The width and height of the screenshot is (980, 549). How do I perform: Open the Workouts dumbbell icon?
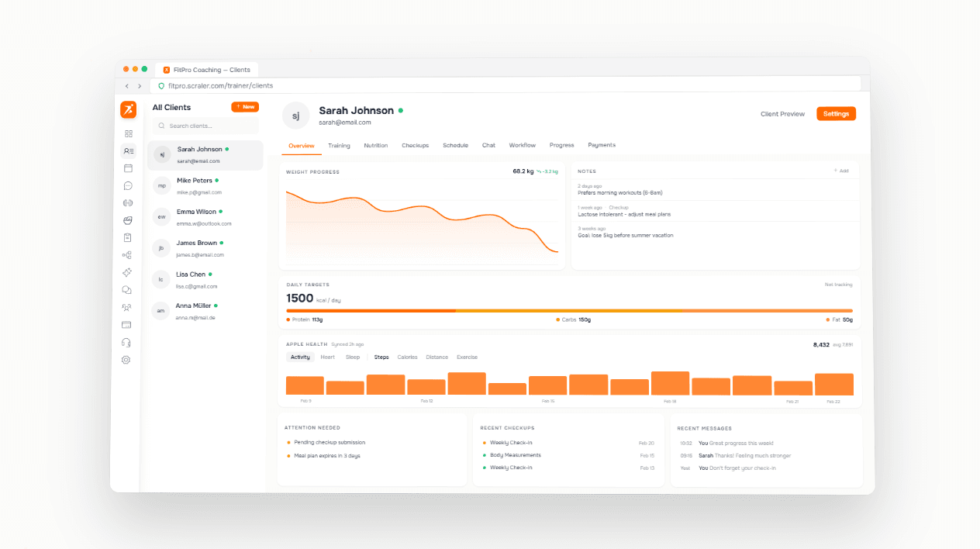point(127,202)
